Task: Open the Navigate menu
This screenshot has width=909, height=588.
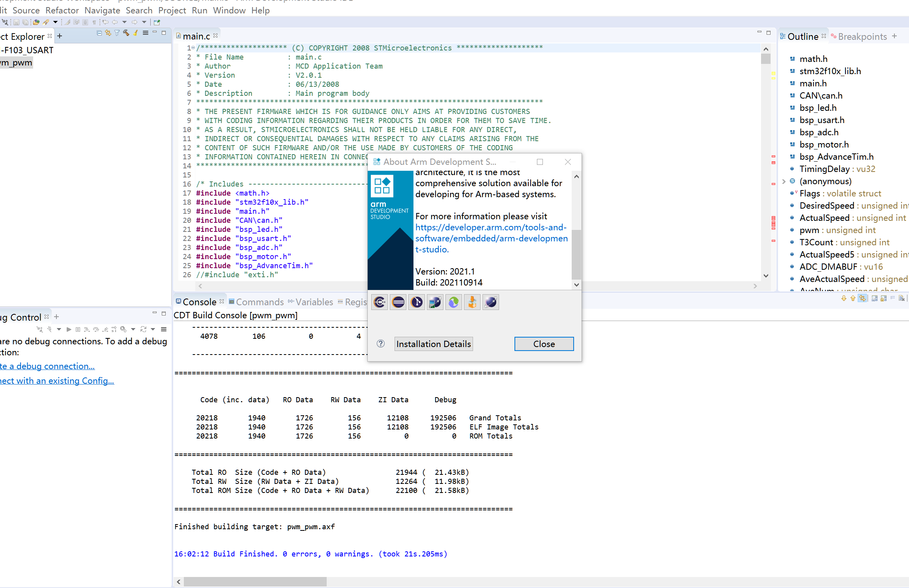Action: [102, 10]
